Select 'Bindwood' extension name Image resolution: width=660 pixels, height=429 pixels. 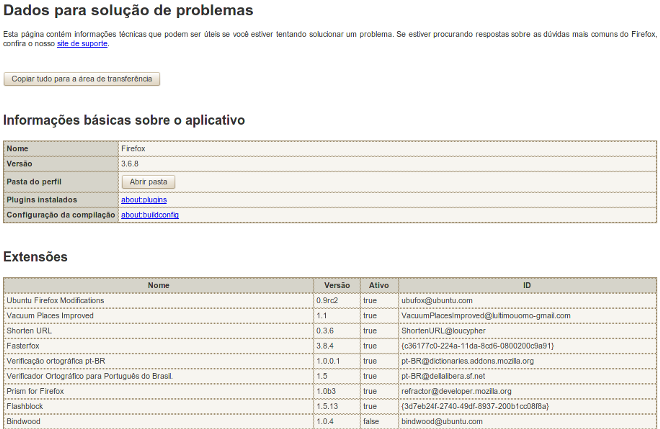[24, 421]
